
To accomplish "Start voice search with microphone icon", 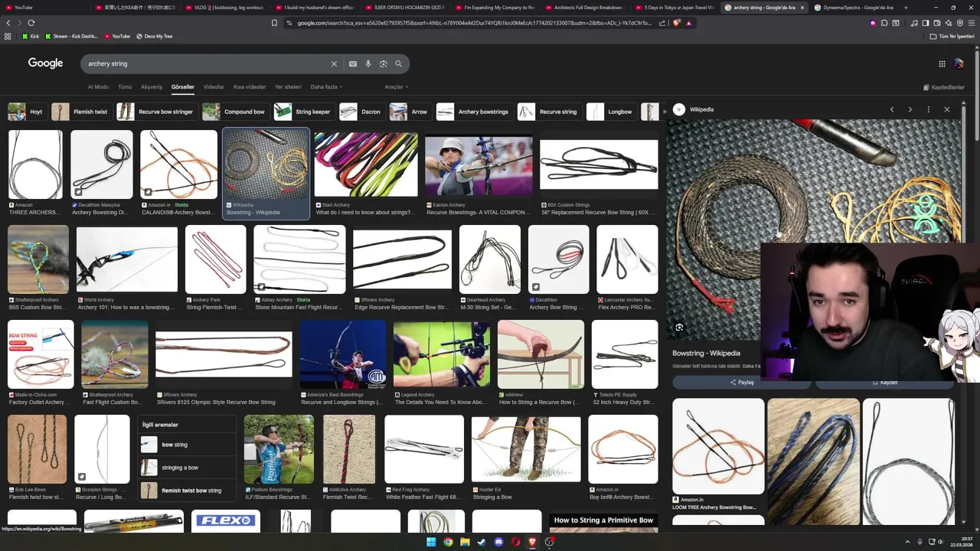I will pos(368,64).
